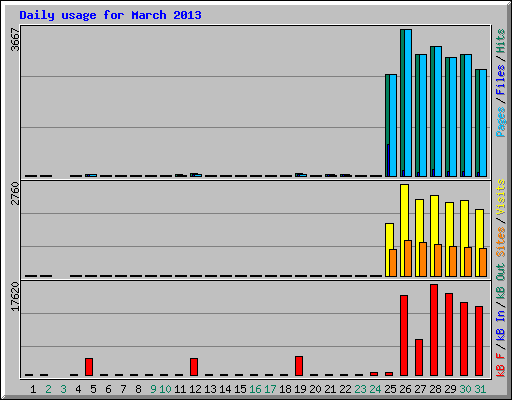Select day label 21 on the axis
Viewport: 512px width, 400px height.
[x=330, y=389]
